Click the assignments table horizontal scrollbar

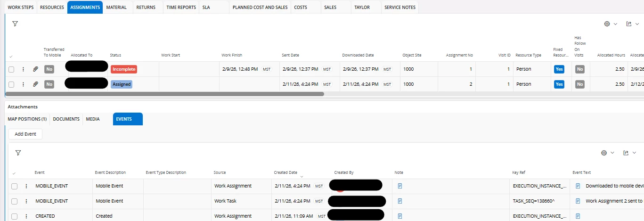(165, 94)
